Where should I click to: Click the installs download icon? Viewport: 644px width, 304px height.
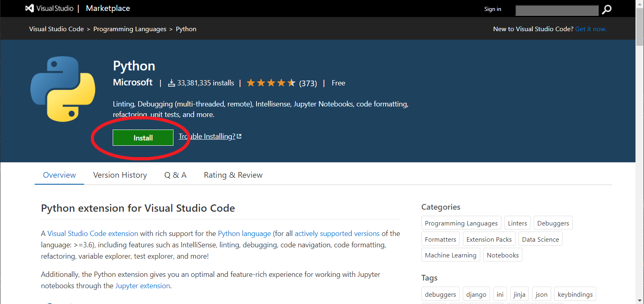click(171, 83)
